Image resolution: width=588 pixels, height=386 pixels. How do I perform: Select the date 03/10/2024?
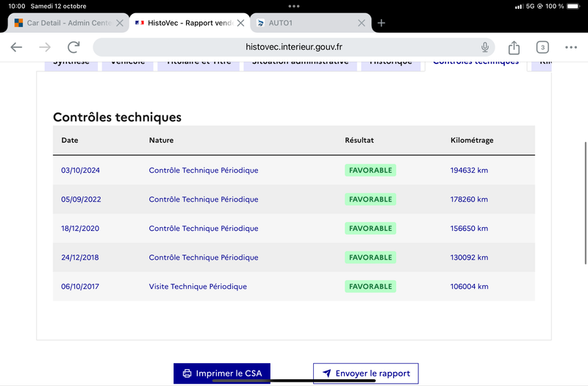[x=81, y=171]
